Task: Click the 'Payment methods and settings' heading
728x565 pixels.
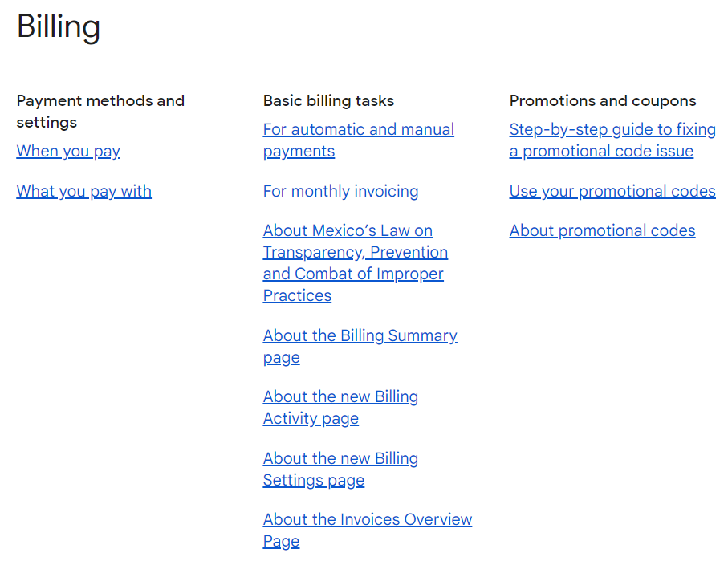Action: tap(100, 112)
